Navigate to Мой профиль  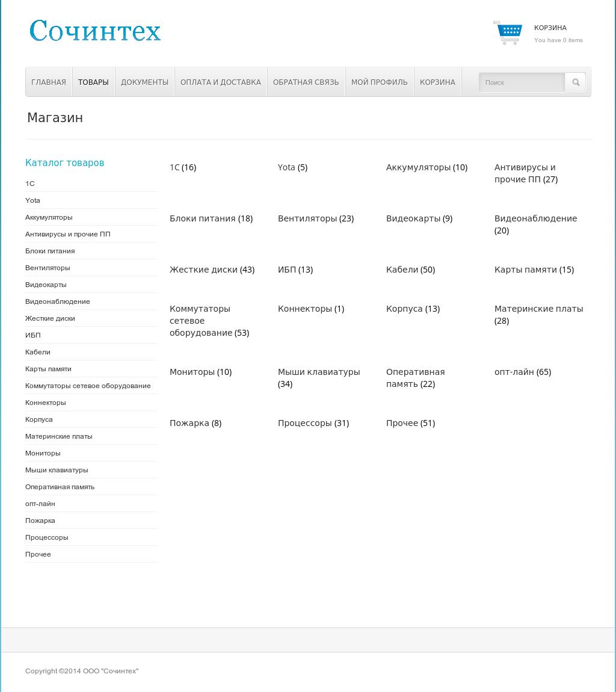click(x=379, y=82)
